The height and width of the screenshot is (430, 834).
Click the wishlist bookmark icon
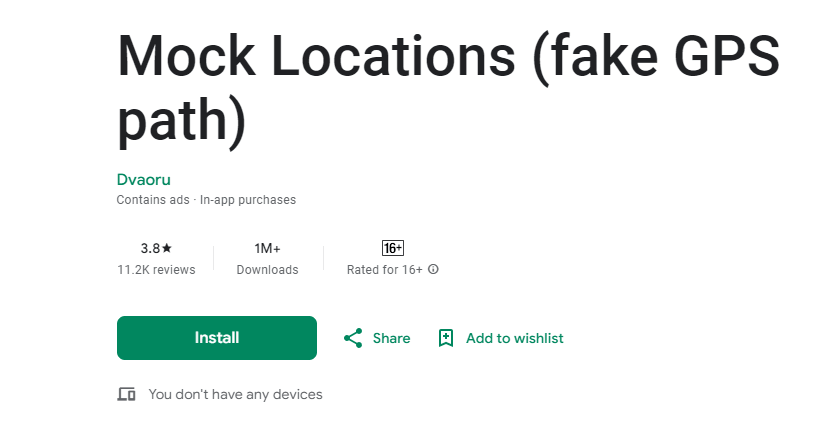point(446,338)
